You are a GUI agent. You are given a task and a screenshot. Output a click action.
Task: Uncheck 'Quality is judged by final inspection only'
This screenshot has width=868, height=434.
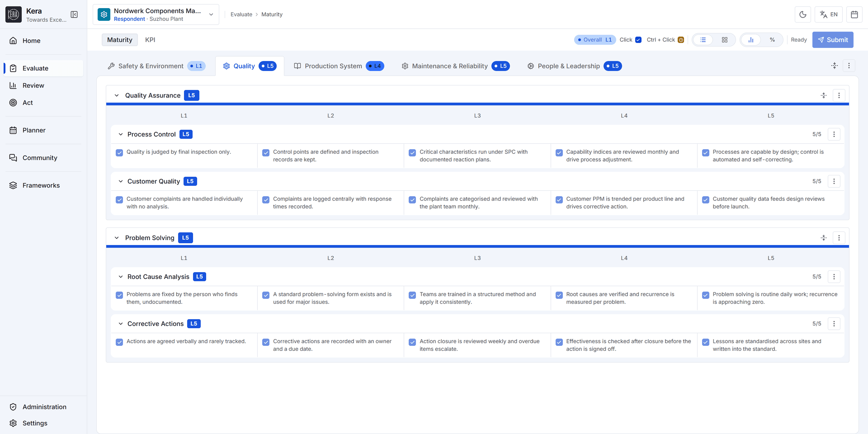tap(119, 153)
